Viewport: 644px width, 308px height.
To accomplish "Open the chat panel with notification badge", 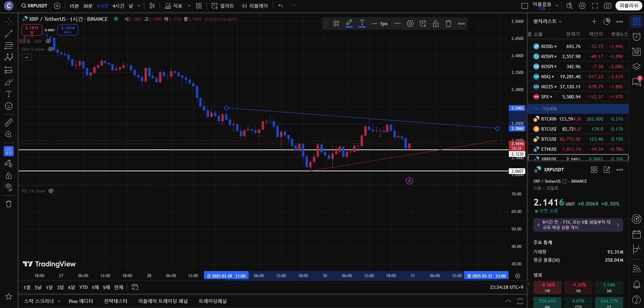I will point(636,82).
